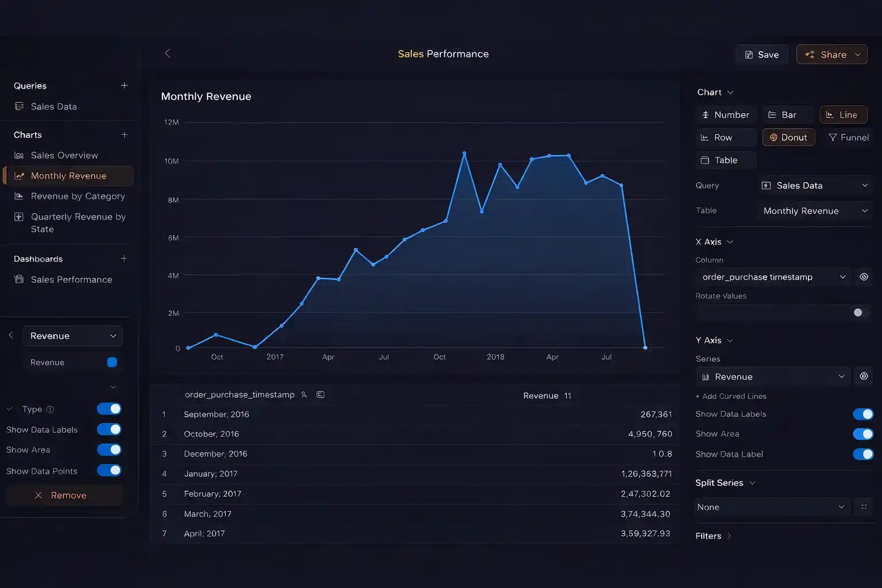The height and width of the screenshot is (588, 882).
Task: Open the Table Monthly Revenue dropdown
Action: (x=814, y=211)
